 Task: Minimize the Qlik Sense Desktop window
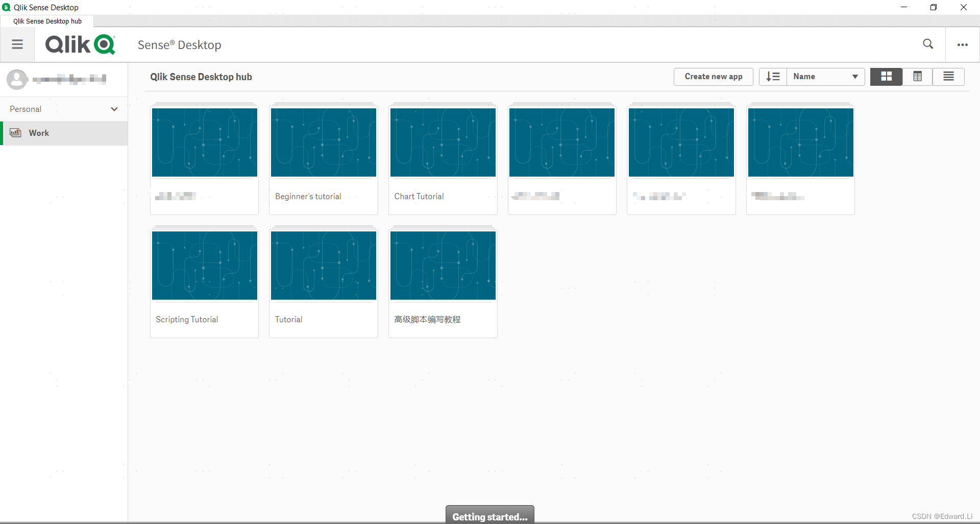tap(904, 7)
